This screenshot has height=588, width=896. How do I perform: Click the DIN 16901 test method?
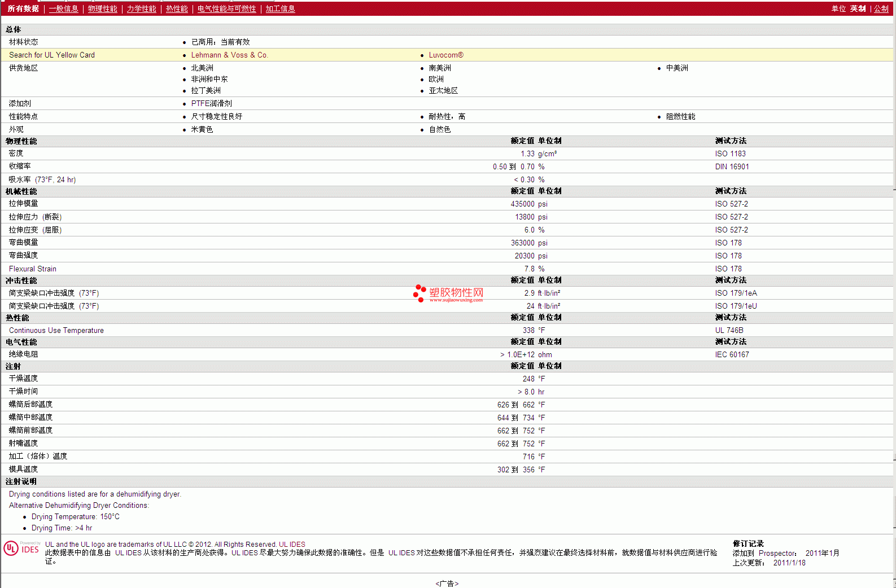pos(732,166)
